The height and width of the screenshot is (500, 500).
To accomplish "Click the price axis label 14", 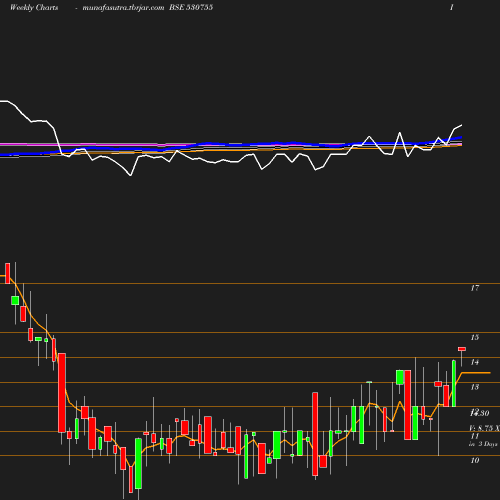I will tap(475, 362).
